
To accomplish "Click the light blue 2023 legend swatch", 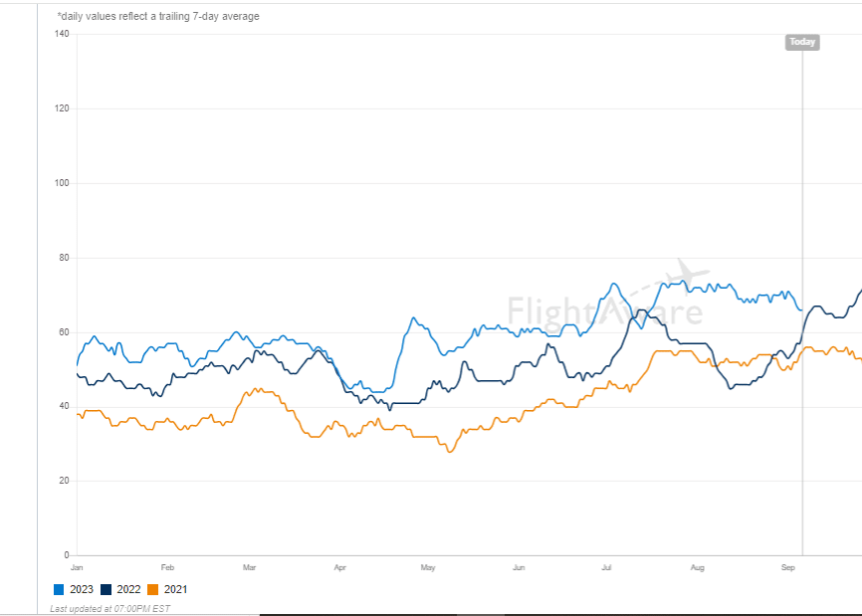I will coord(59,589).
